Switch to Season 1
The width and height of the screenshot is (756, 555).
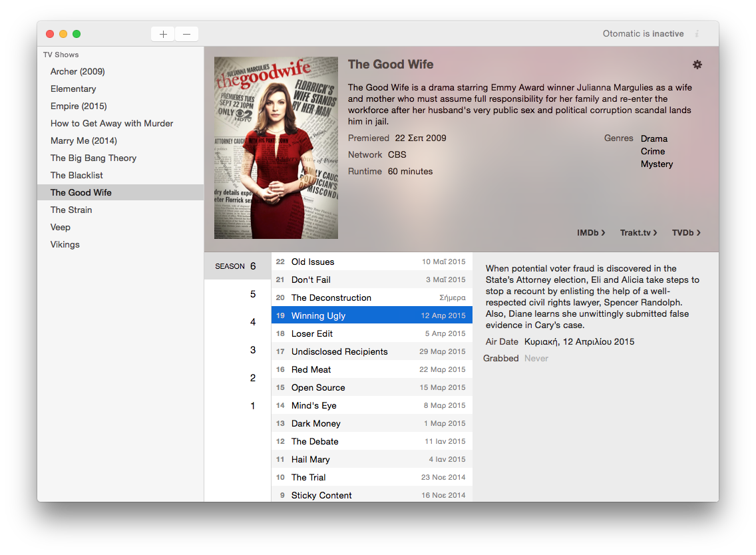tap(238, 406)
